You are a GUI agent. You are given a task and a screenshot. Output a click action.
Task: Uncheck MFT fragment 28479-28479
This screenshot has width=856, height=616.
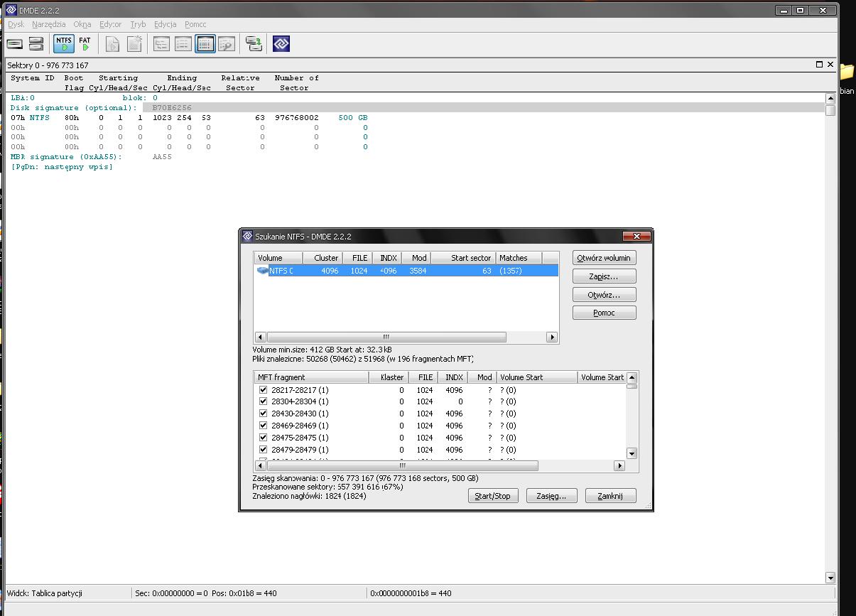coord(264,450)
